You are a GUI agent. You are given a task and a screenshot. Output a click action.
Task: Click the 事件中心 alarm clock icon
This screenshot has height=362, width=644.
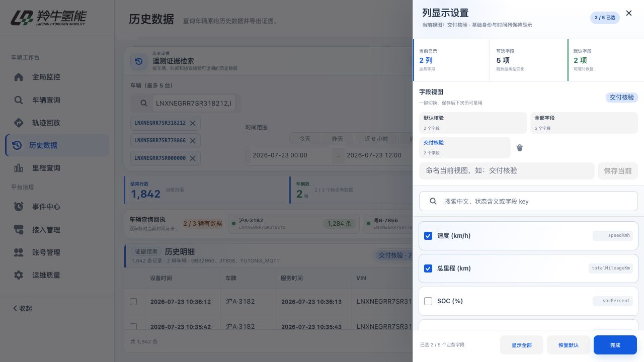click(x=19, y=207)
